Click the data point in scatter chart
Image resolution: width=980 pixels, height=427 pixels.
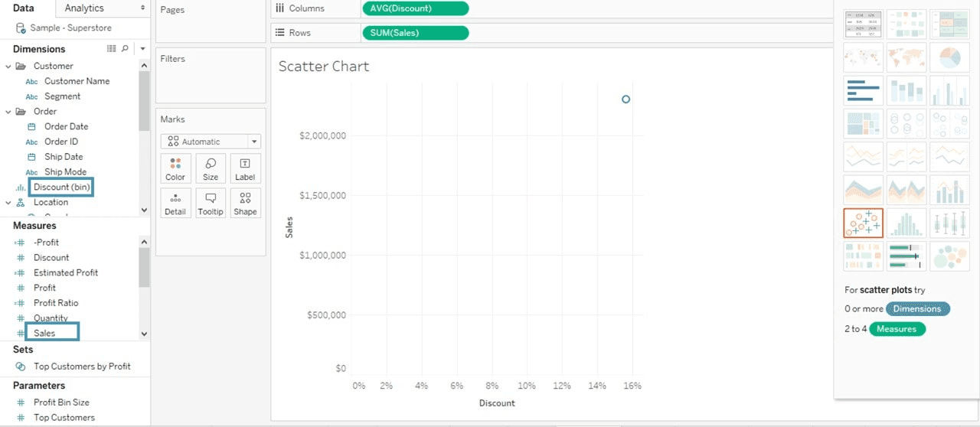point(626,99)
